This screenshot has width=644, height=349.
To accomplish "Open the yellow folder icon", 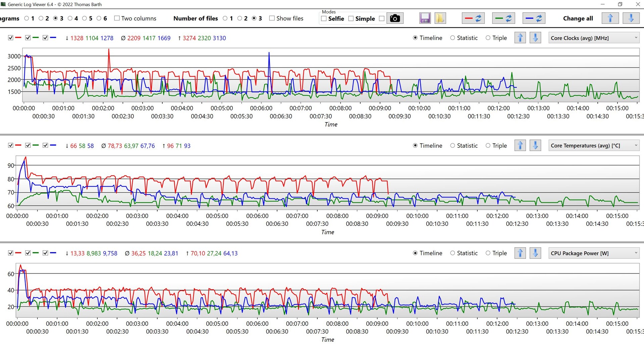I will point(440,18).
